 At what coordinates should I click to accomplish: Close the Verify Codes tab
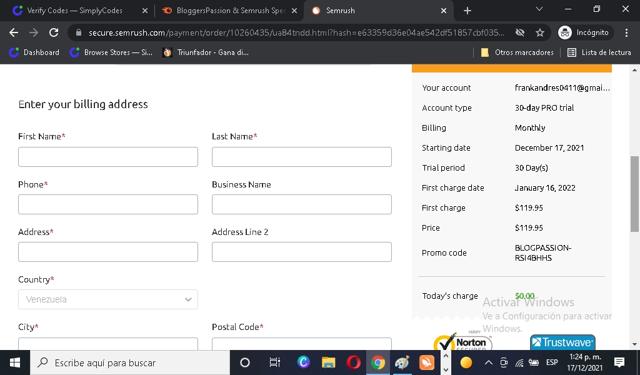[x=144, y=11]
